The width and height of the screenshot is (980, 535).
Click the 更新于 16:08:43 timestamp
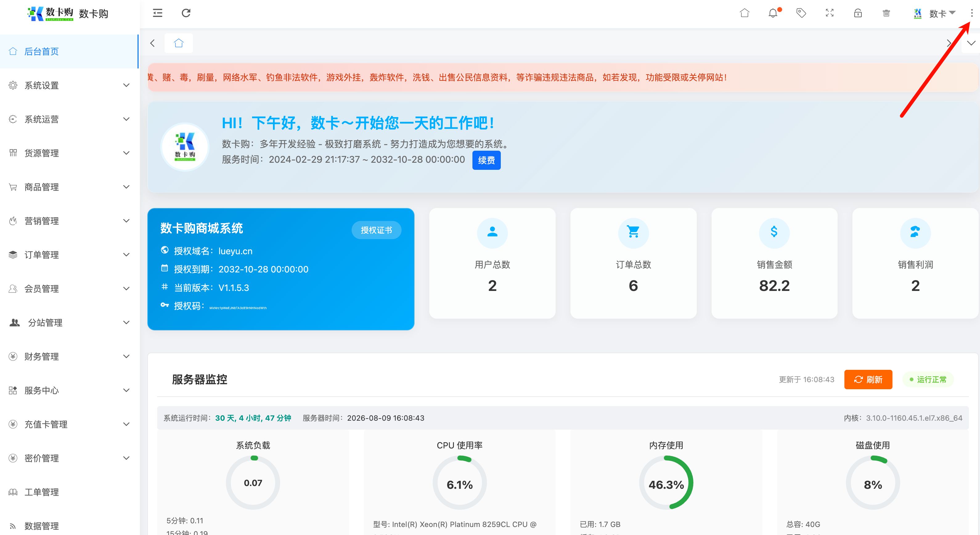[x=806, y=379]
